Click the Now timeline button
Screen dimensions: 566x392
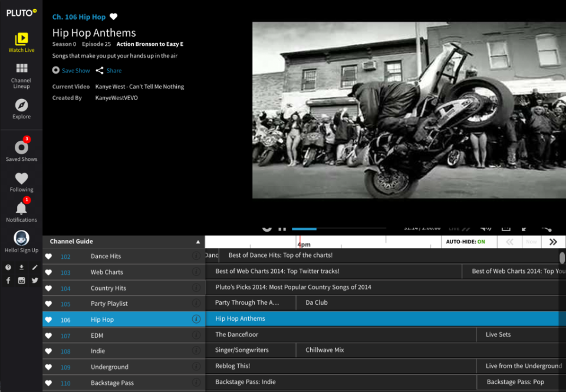pos(531,242)
